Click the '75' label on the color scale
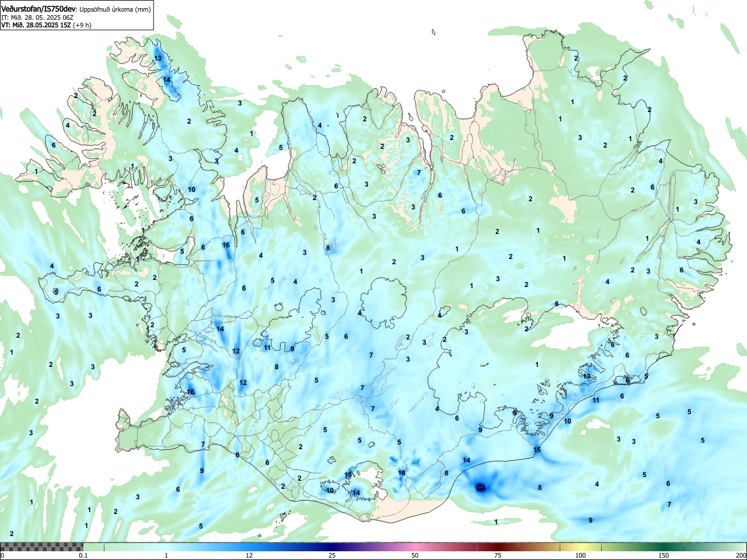This screenshot has width=747, height=560. 498,555
